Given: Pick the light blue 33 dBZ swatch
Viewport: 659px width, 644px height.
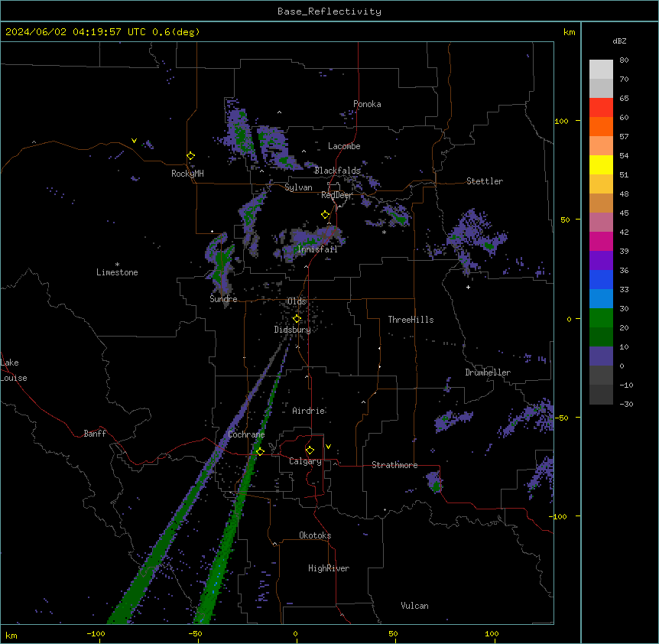Looking at the screenshot, I should pos(601,299).
